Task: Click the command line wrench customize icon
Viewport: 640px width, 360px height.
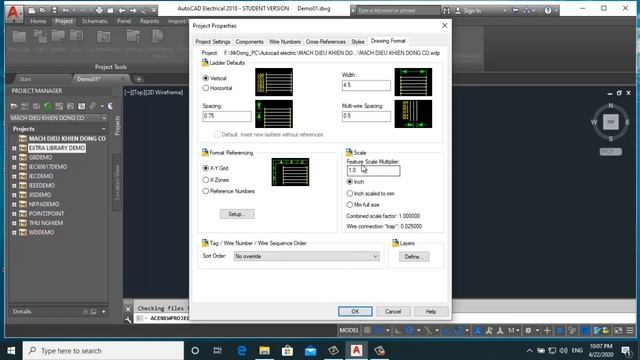Action: (x=128, y=319)
